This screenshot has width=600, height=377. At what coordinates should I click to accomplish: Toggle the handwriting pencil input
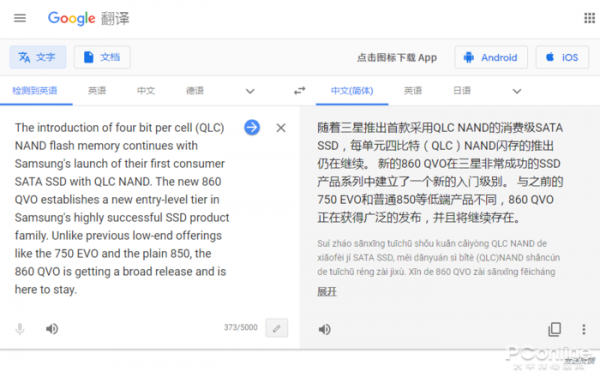277,328
